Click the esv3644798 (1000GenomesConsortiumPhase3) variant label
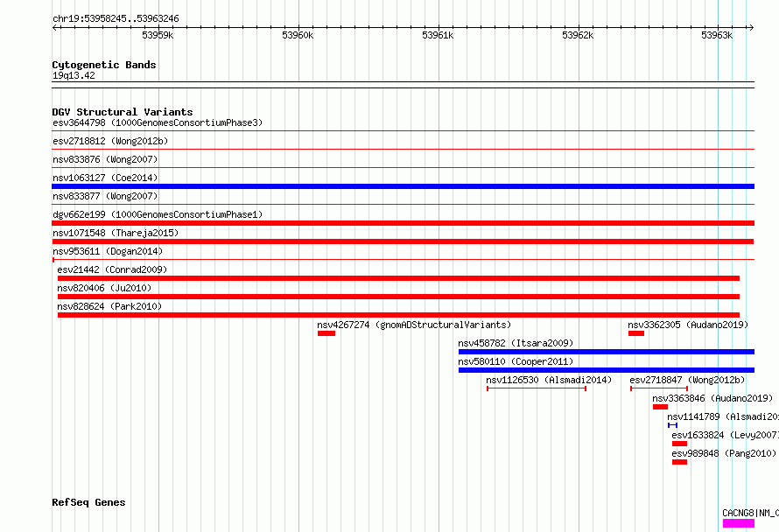Screen dimensions: 779x532 click(158, 122)
